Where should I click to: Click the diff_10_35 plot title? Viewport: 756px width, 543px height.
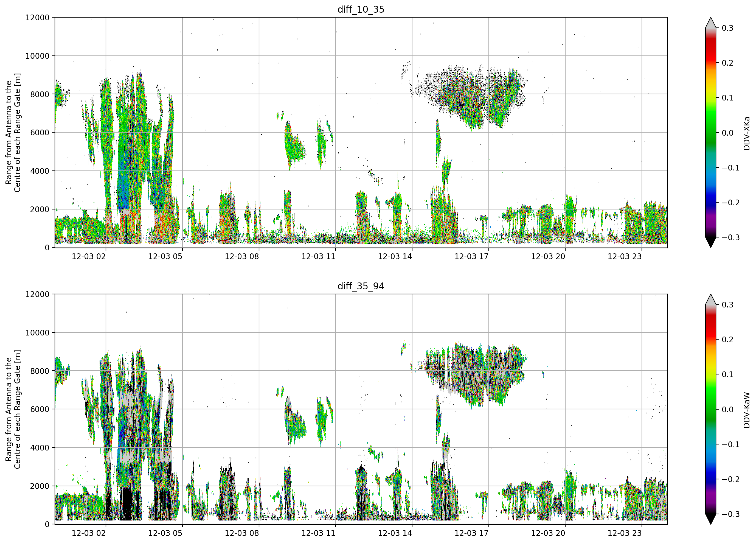(361, 9)
